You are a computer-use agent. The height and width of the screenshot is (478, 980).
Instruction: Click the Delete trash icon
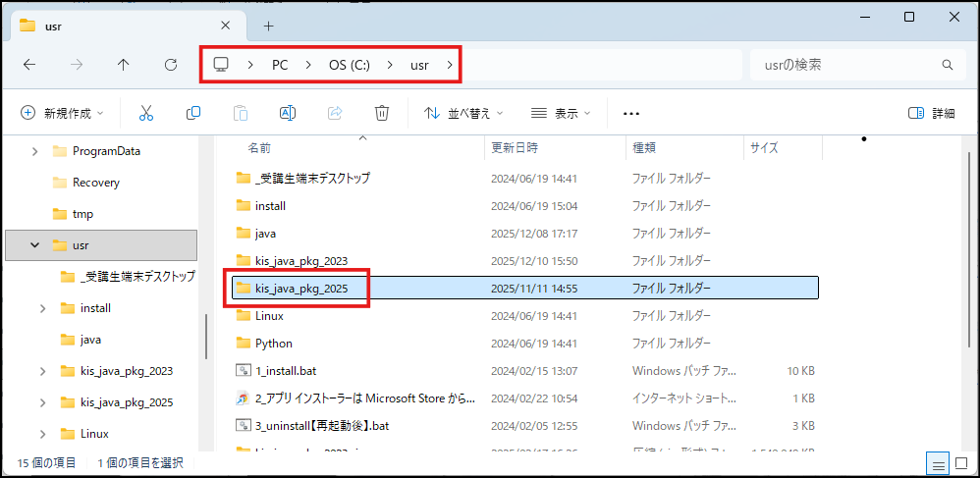coord(382,113)
